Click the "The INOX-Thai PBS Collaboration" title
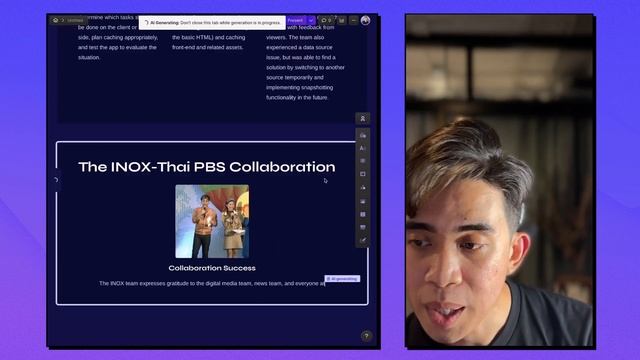The image size is (640, 360). [207, 167]
